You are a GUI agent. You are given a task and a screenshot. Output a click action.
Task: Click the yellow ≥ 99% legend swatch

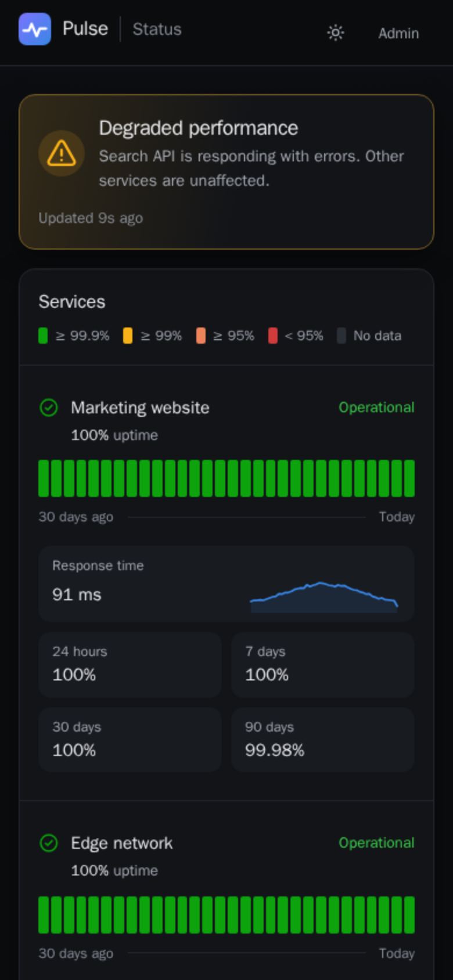coord(128,336)
